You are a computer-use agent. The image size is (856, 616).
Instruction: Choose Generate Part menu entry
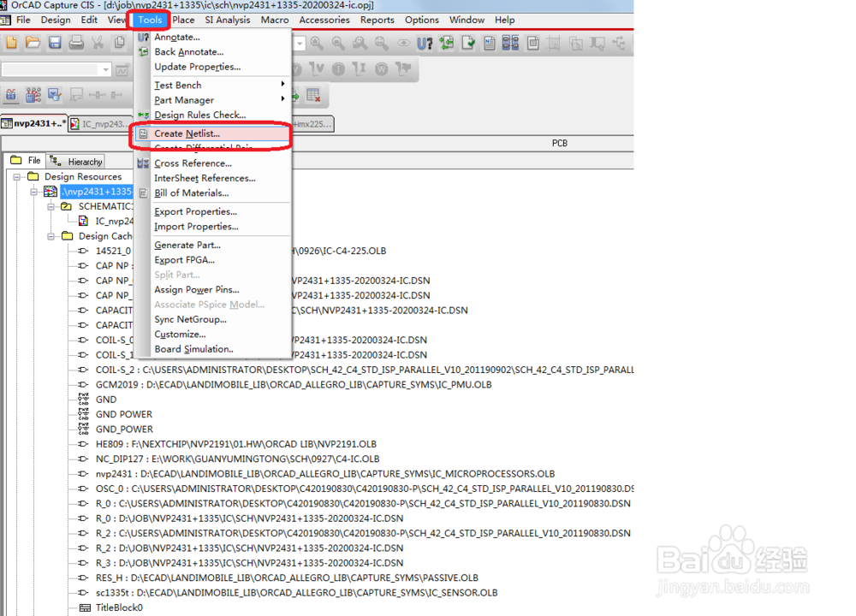[x=213, y=245]
